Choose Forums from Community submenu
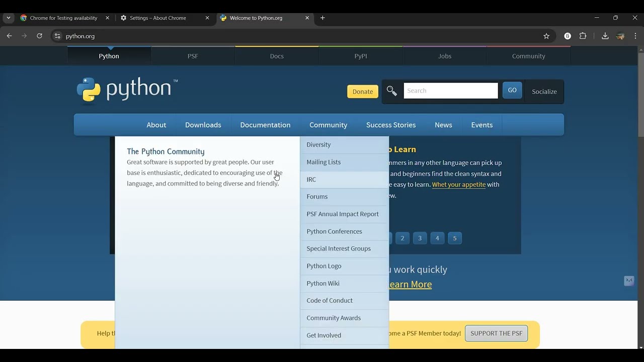The width and height of the screenshot is (644, 362). [344, 197]
